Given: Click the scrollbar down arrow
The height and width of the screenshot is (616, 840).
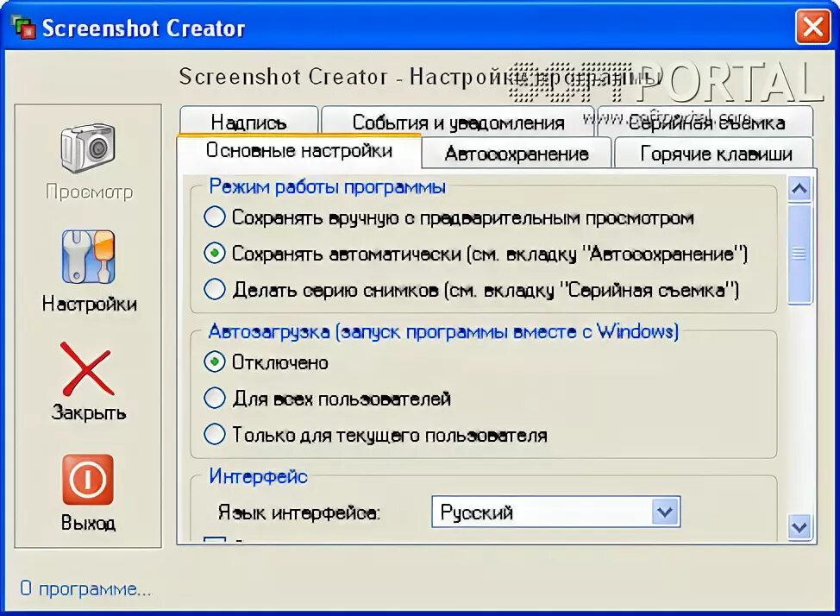Looking at the screenshot, I should click(799, 527).
